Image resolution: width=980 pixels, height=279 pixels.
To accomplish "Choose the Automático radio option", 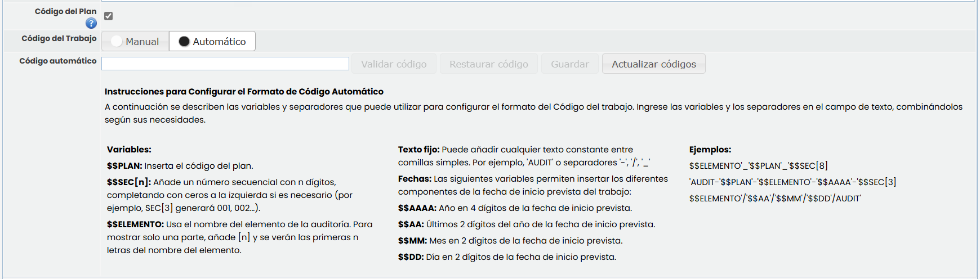I will coord(212,42).
